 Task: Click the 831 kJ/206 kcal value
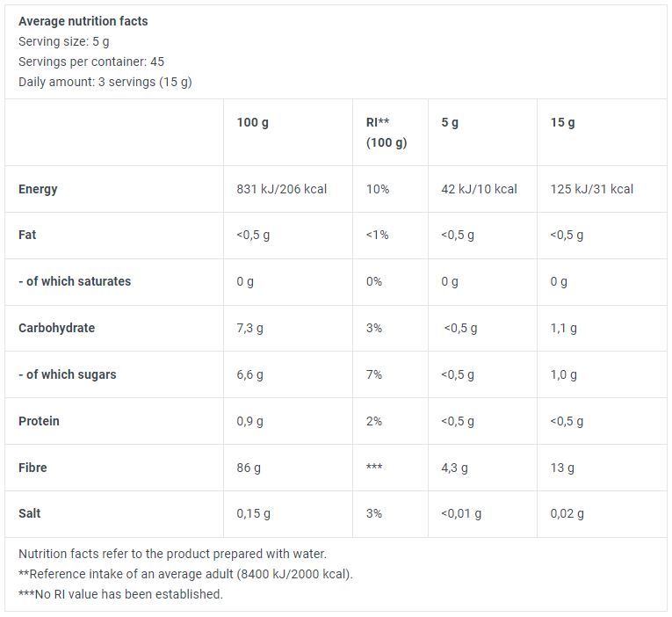click(x=282, y=189)
